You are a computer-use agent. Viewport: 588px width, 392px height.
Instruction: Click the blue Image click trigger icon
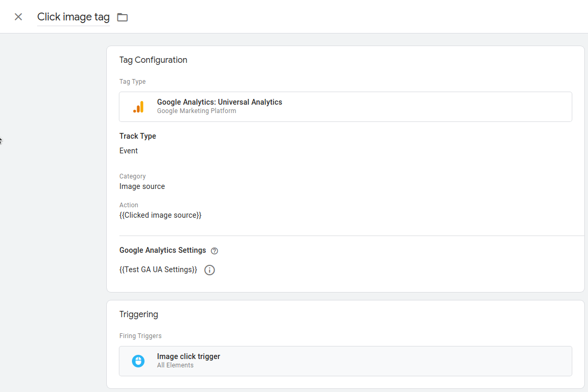[x=138, y=361]
